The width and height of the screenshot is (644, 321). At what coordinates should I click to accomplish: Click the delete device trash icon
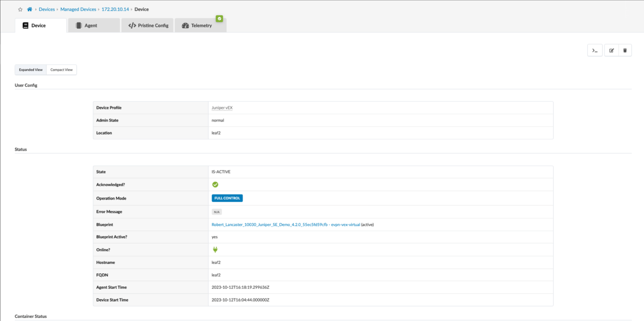(x=625, y=50)
